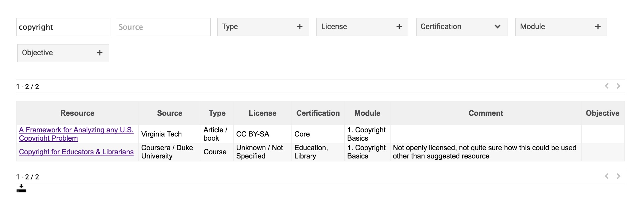Image resolution: width=644 pixels, height=219 pixels.
Task: Focus the search box containing "copyright"
Action: [x=63, y=27]
